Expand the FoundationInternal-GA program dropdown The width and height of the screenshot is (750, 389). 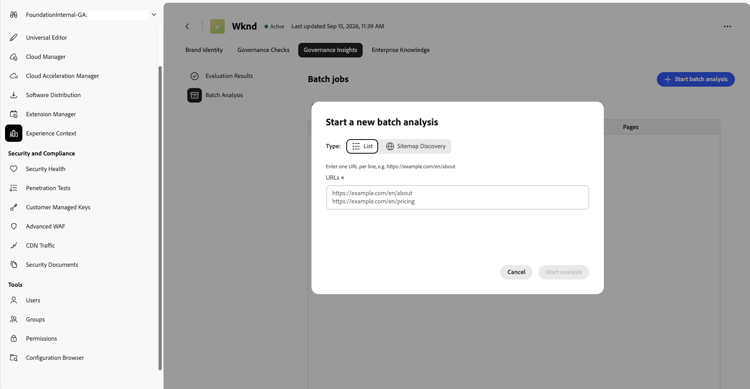click(x=154, y=15)
